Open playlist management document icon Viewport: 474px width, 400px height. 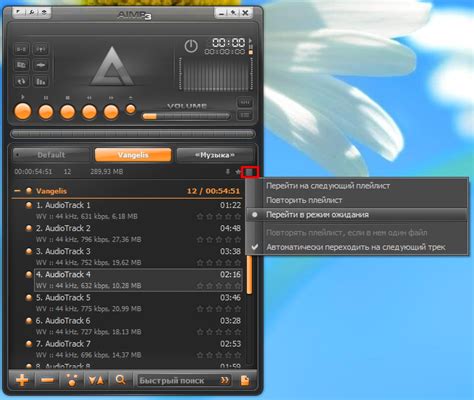click(x=245, y=380)
